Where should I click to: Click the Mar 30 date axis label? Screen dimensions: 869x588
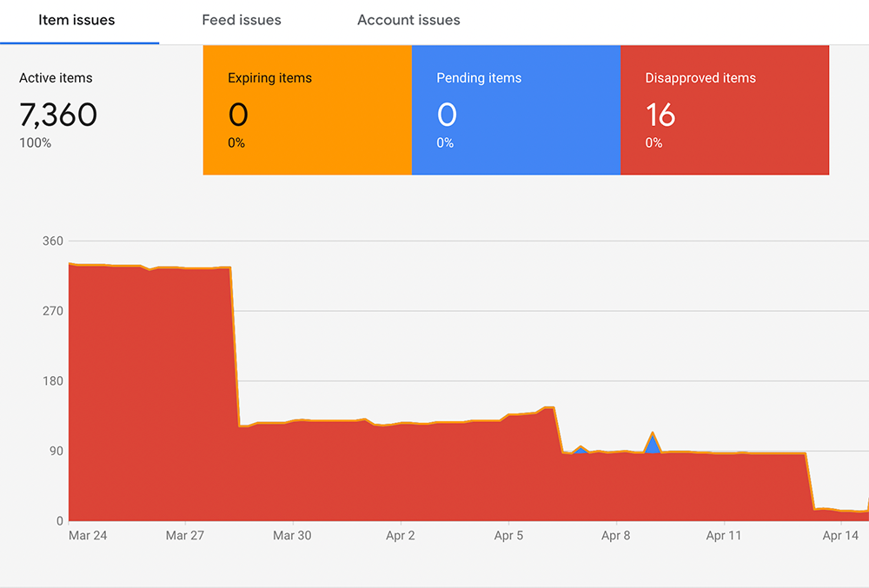click(292, 535)
